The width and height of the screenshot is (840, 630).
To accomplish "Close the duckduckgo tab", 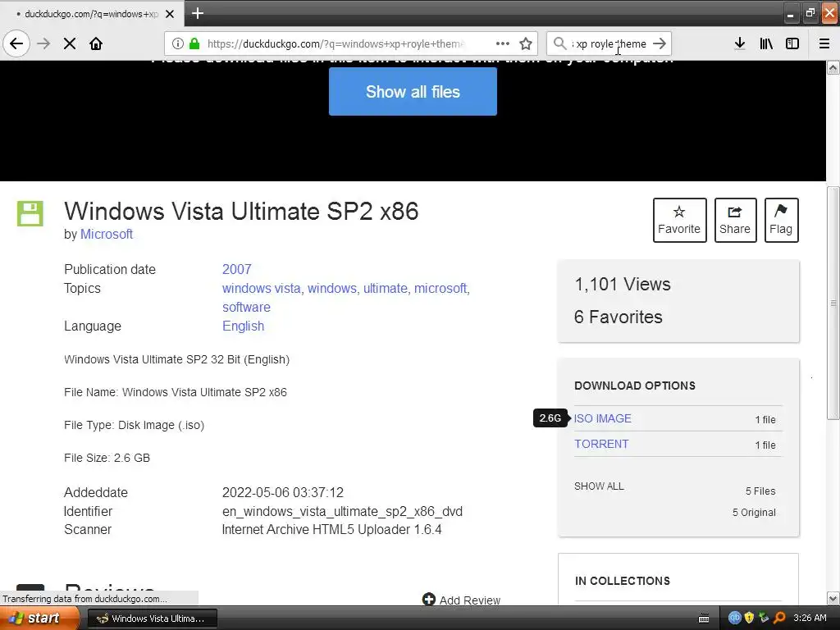I will click(x=170, y=14).
